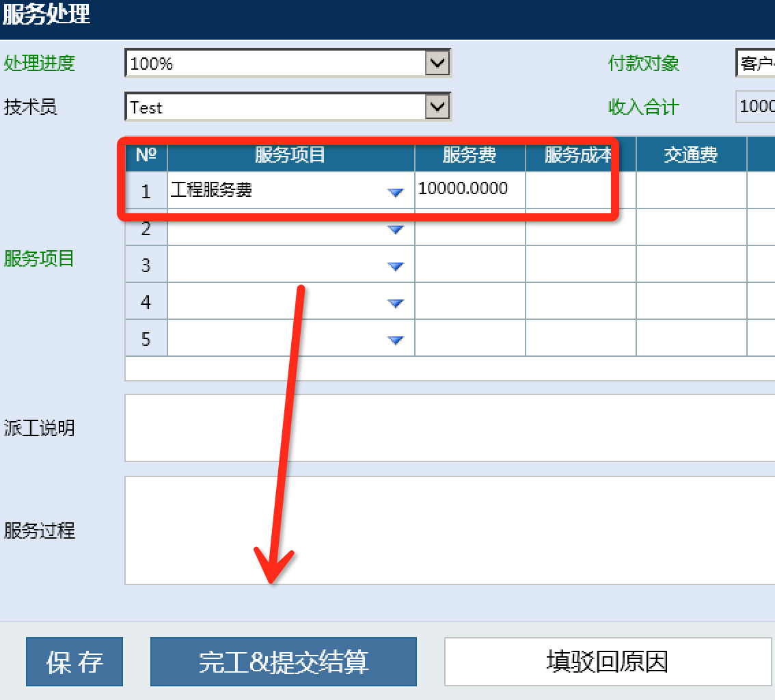This screenshot has height=700, width=775.
Task: Click the 完工&提交结算 submit settlement button
Action: pos(284,661)
